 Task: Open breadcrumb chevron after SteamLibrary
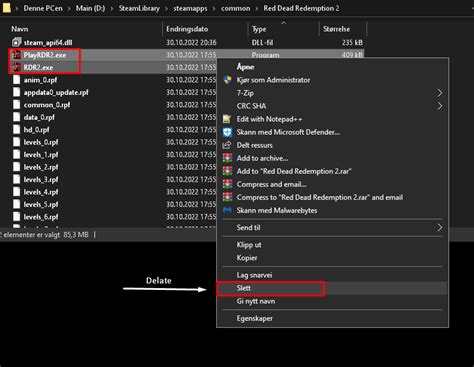coord(167,8)
